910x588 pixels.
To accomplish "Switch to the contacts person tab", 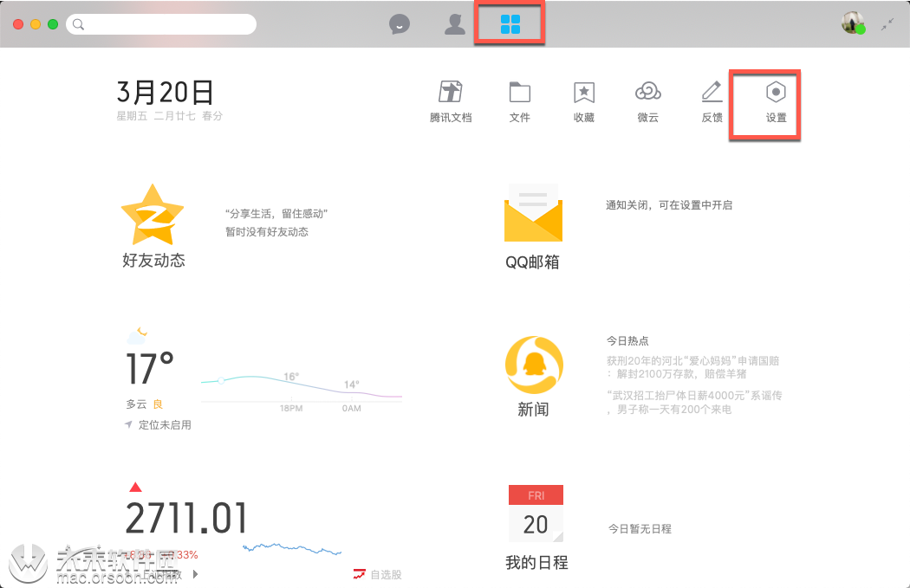I will pyautogui.click(x=455, y=24).
